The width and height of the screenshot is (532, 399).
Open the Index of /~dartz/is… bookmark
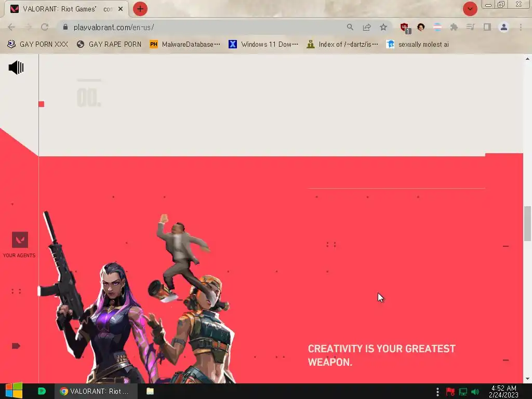342,44
